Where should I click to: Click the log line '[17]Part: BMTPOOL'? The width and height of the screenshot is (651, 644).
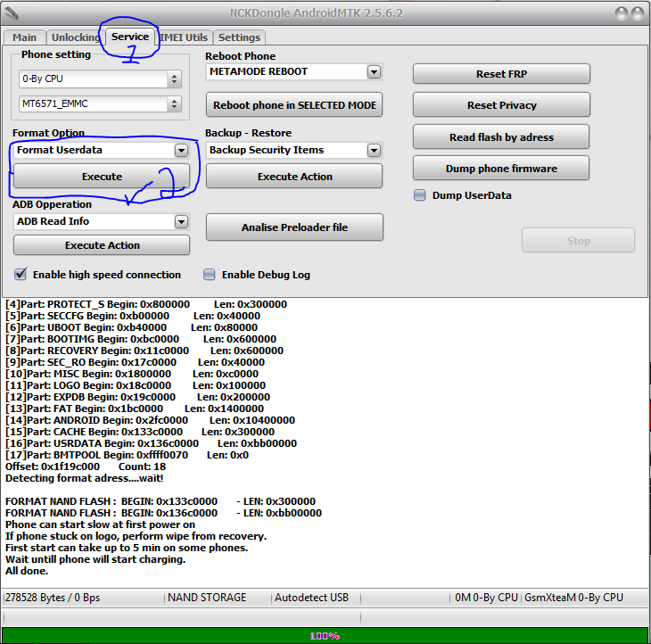point(127,455)
